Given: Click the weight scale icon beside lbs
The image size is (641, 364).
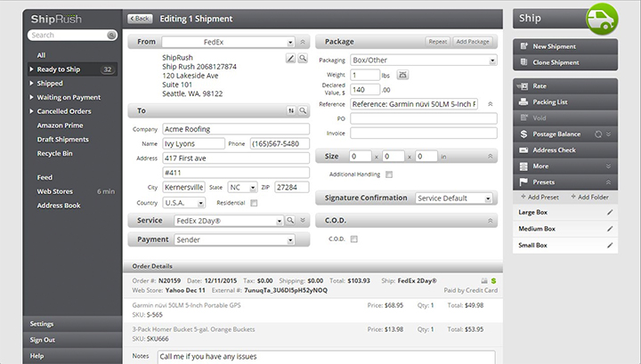Looking at the screenshot, I should click(x=402, y=75).
